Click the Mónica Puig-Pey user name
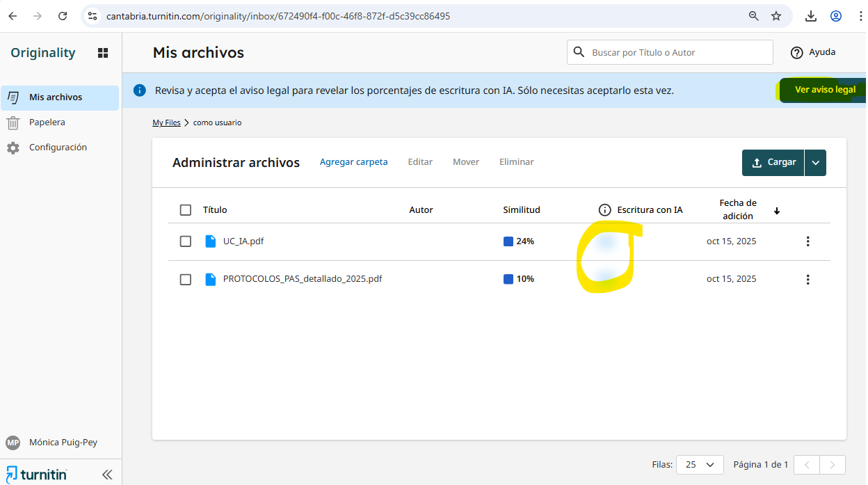Screen dimensions: 868x485 (x=63, y=443)
